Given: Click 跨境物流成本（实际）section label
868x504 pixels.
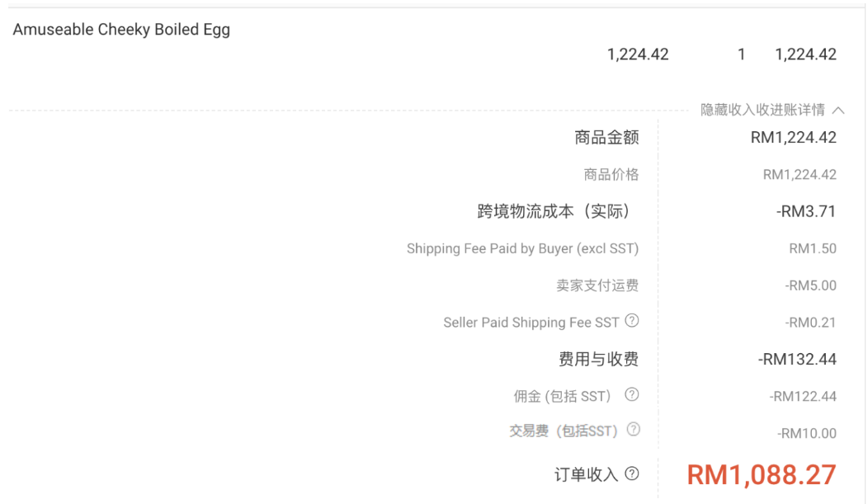Looking at the screenshot, I should click(554, 211).
